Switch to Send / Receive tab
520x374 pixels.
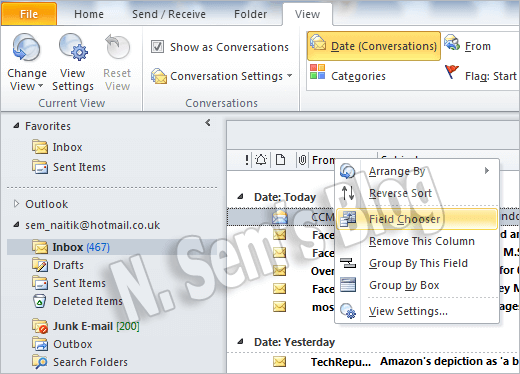coord(169,14)
